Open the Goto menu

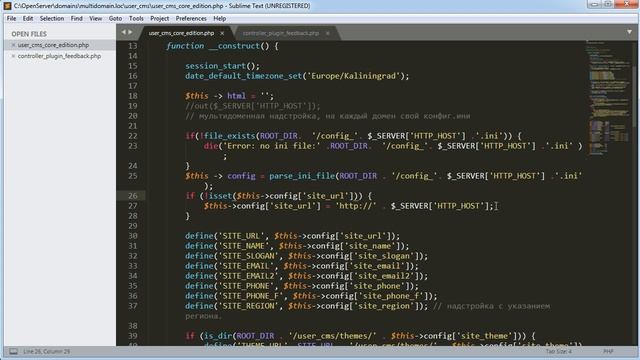(116, 18)
